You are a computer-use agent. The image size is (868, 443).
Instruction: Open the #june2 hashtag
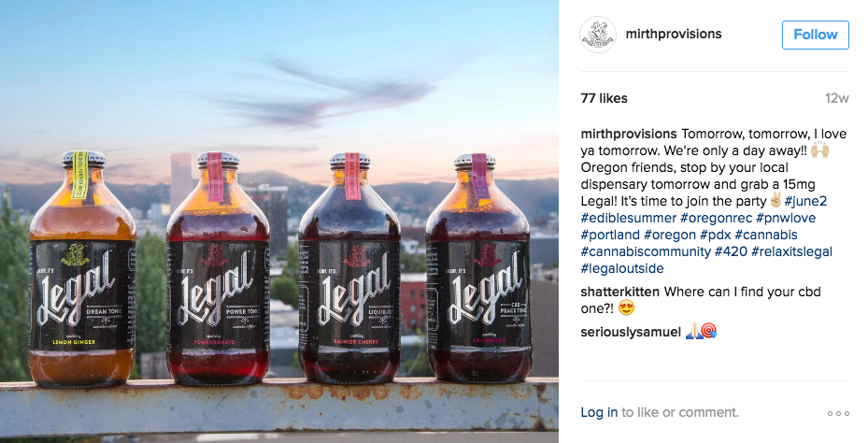point(805,201)
